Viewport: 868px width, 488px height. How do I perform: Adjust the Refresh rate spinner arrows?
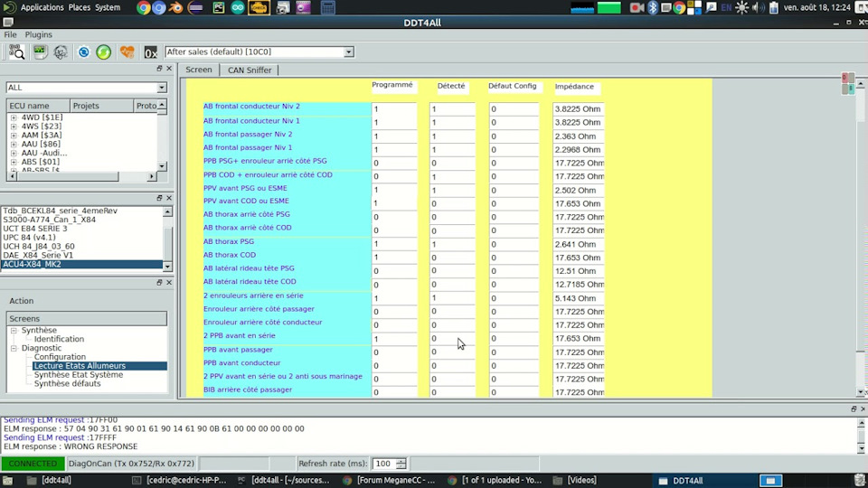point(401,463)
